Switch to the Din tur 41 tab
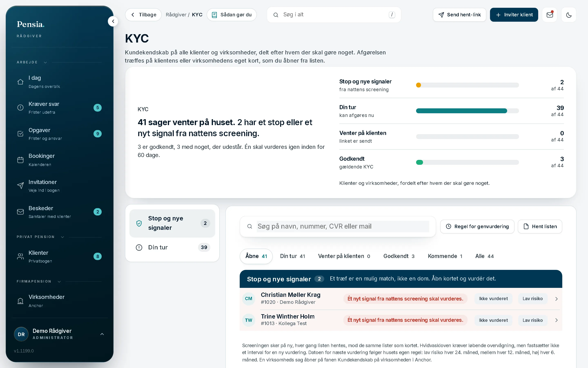 point(292,256)
